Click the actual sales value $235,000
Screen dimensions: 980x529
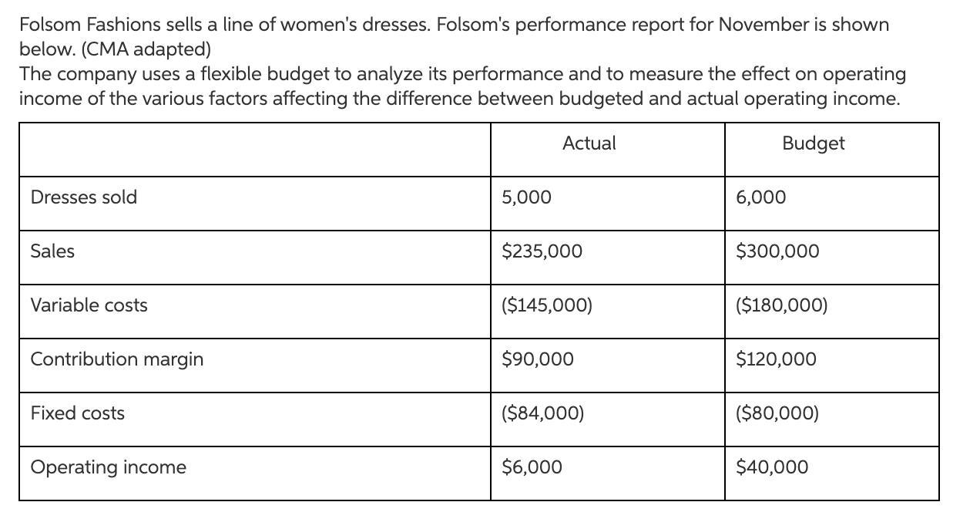(542, 251)
